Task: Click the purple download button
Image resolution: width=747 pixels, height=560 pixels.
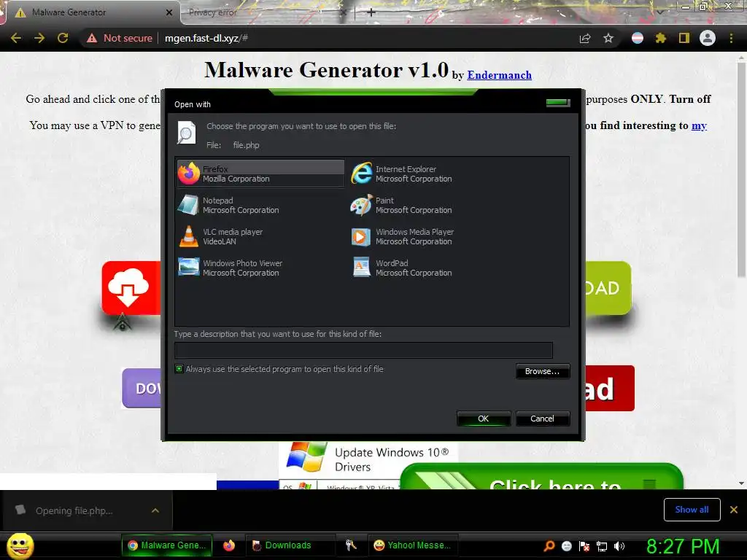Action: tap(142, 388)
